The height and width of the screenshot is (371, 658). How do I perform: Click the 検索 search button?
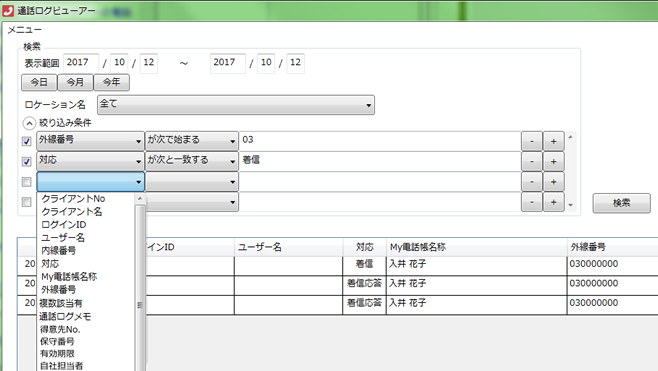(621, 203)
